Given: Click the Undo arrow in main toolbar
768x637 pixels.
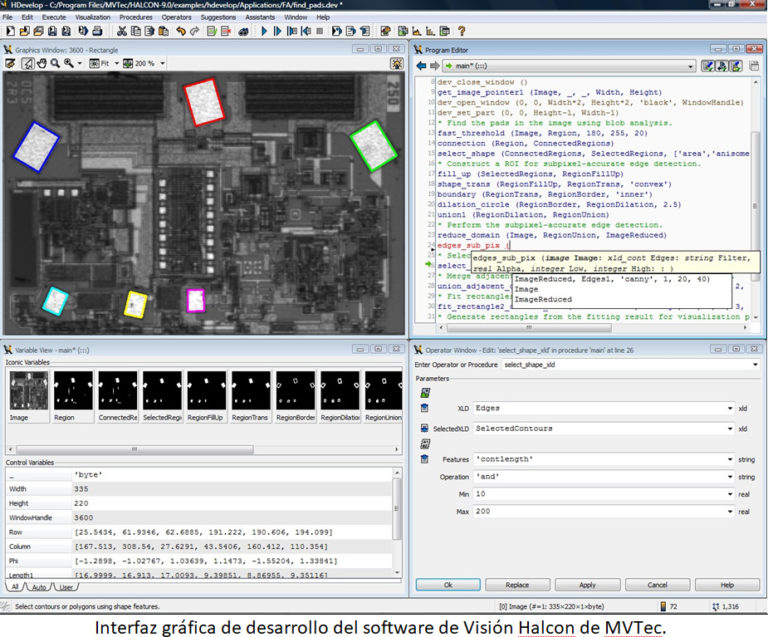Looking at the screenshot, I should [179, 31].
